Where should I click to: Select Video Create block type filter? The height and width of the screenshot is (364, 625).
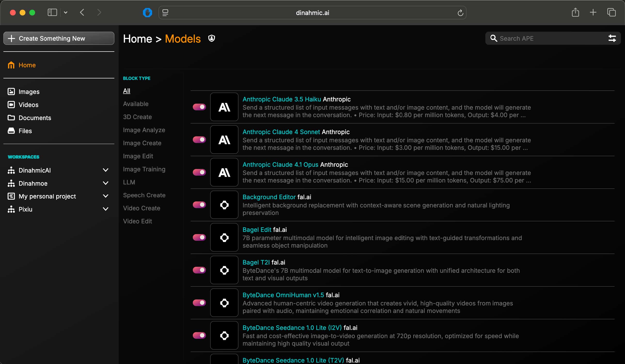(141, 208)
